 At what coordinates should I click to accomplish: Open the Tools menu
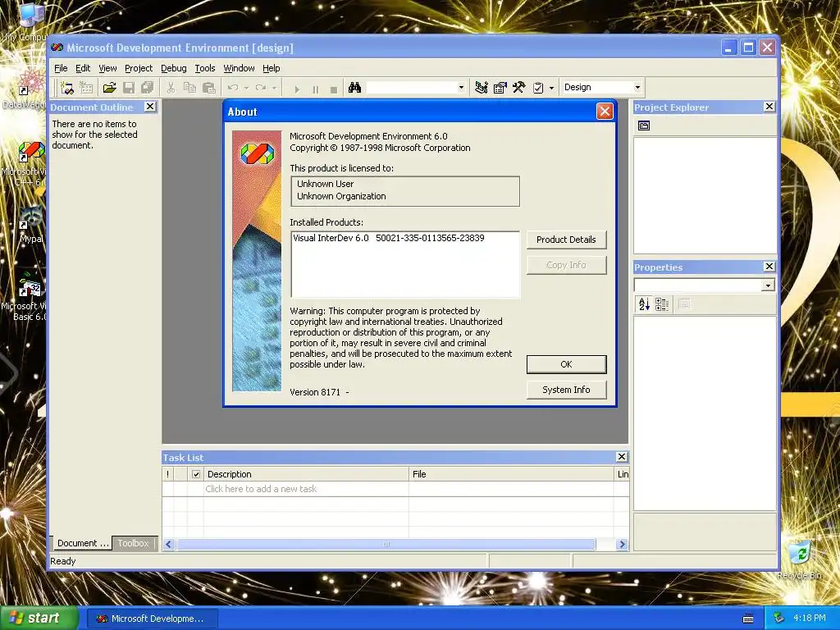204,69
